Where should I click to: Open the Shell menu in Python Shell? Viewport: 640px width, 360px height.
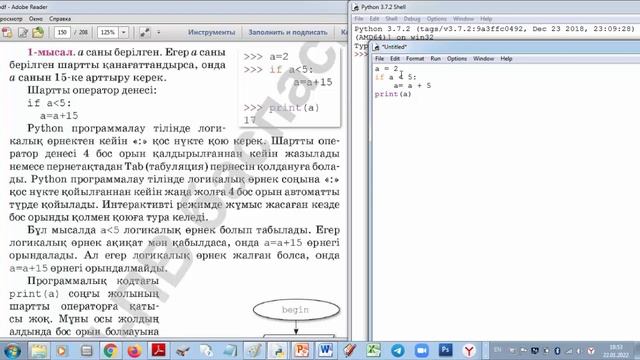[x=391, y=19]
